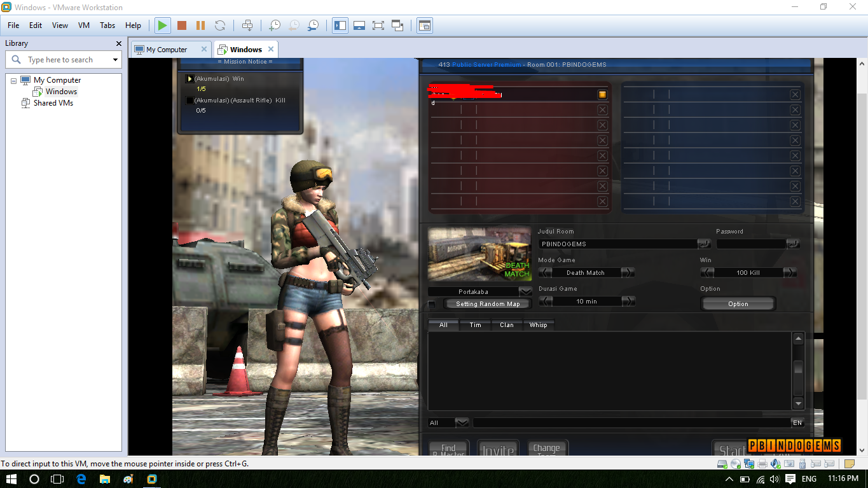Close the second blue team slot
Image resolution: width=868 pixels, height=488 pixels.
pos(795,109)
